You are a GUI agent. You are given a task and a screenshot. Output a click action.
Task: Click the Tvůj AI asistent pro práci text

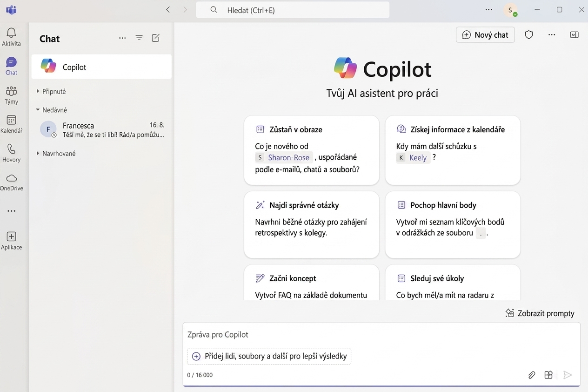tap(382, 93)
